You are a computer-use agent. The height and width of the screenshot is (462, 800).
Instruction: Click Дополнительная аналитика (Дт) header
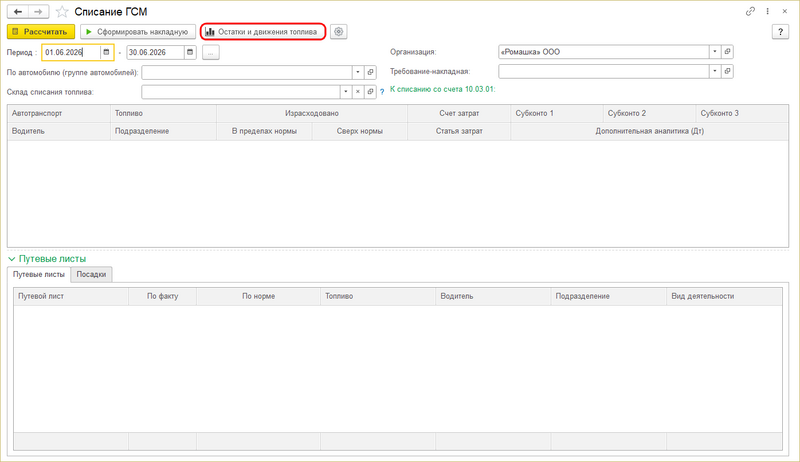pyautogui.click(x=649, y=131)
